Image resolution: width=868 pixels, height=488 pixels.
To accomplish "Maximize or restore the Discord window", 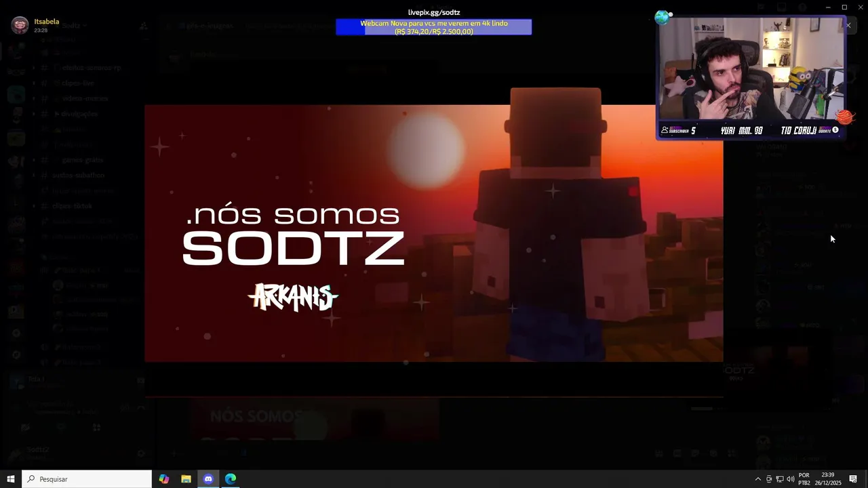I will 844,7.
